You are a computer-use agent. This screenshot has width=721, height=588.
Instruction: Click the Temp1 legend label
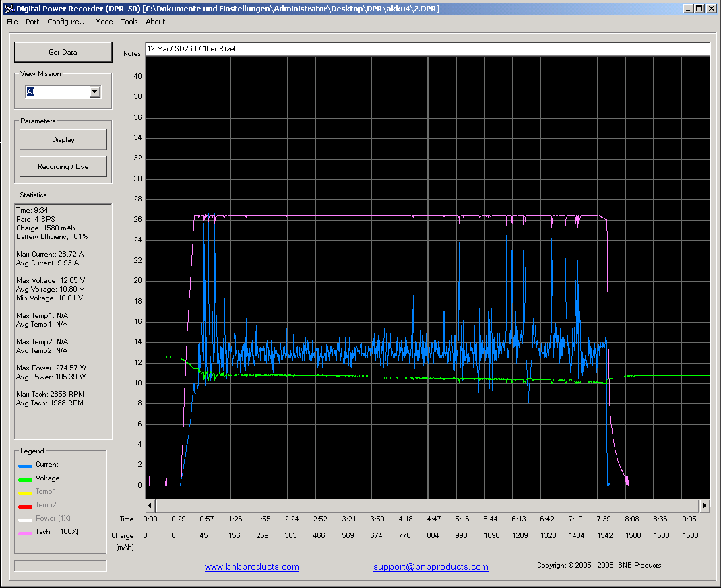pos(46,491)
